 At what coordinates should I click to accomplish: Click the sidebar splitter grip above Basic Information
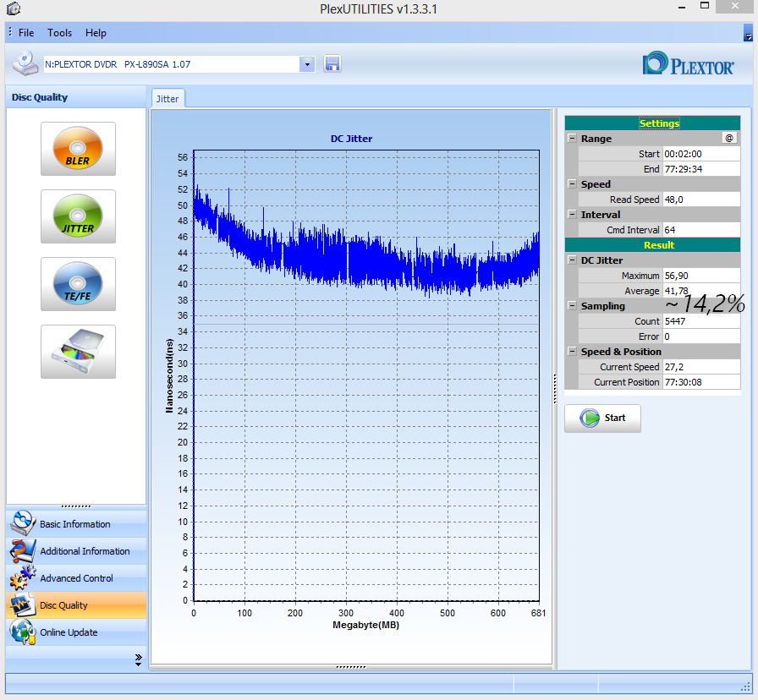(x=76, y=506)
